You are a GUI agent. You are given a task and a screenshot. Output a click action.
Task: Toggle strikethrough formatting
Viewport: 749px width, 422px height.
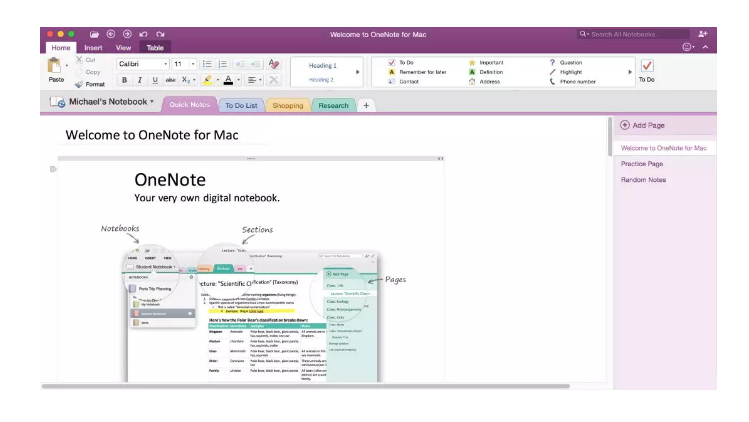click(x=171, y=80)
